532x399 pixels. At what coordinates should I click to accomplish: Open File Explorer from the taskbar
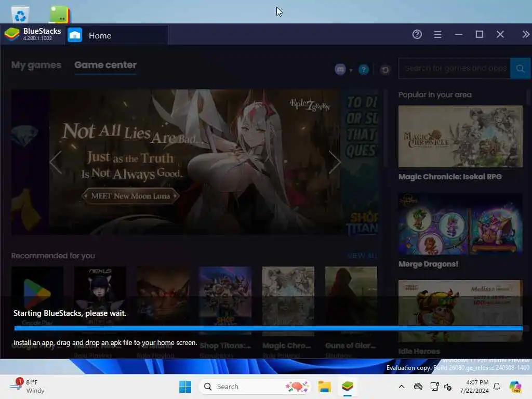[324, 387]
